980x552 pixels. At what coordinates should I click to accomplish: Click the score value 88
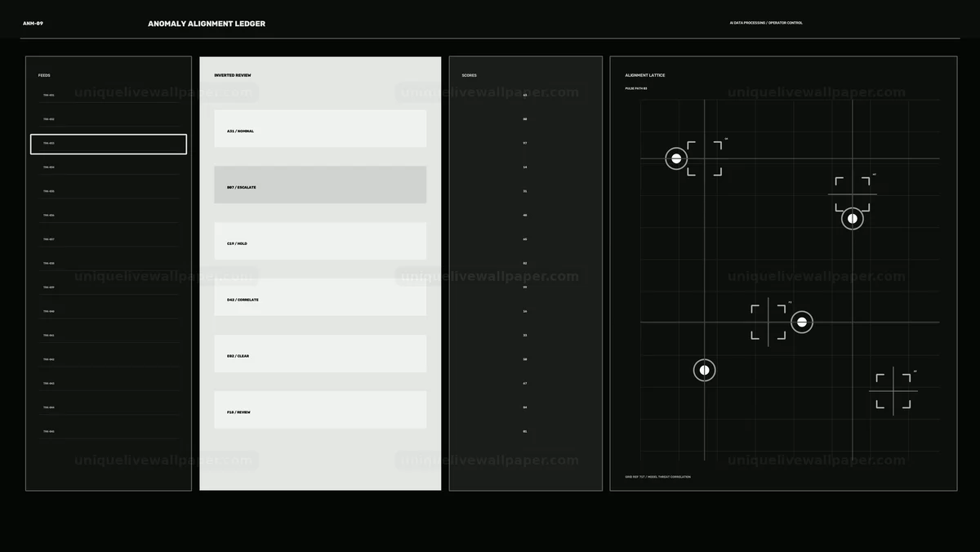(525, 119)
